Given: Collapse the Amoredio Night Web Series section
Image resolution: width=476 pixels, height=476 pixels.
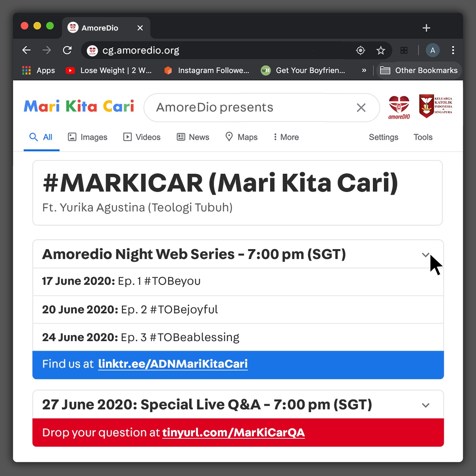Looking at the screenshot, I should click(x=426, y=255).
